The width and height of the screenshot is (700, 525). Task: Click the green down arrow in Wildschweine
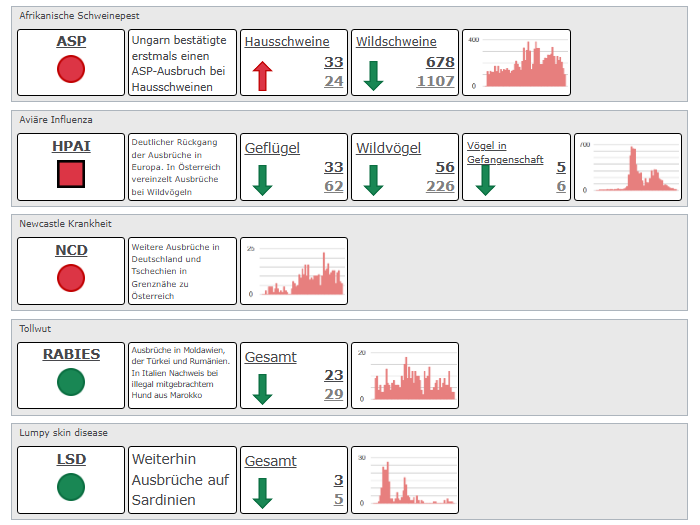coord(373,76)
